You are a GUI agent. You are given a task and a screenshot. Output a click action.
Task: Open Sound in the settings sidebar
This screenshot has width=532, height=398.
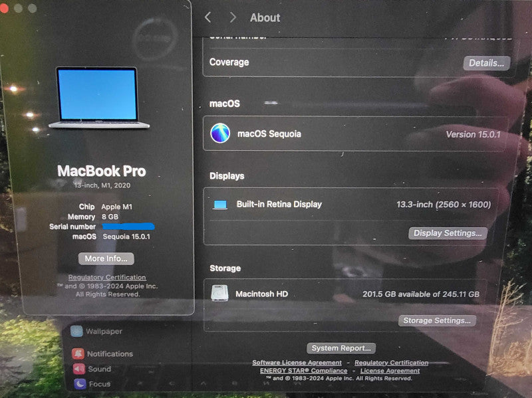coord(92,369)
